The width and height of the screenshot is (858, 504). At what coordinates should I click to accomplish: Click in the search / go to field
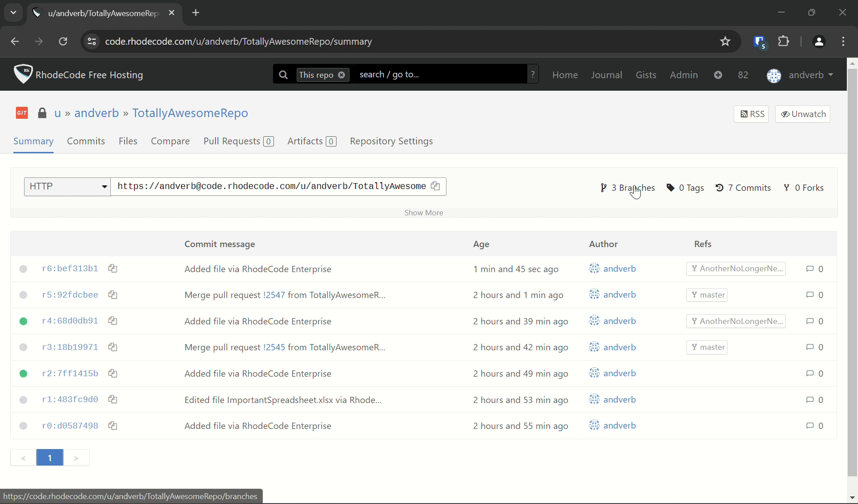pyautogui.click(x=440, y=75)
